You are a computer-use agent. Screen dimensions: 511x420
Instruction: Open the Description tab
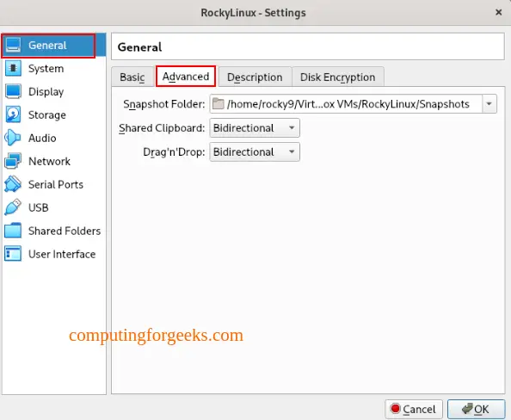(x=255, y=77)
